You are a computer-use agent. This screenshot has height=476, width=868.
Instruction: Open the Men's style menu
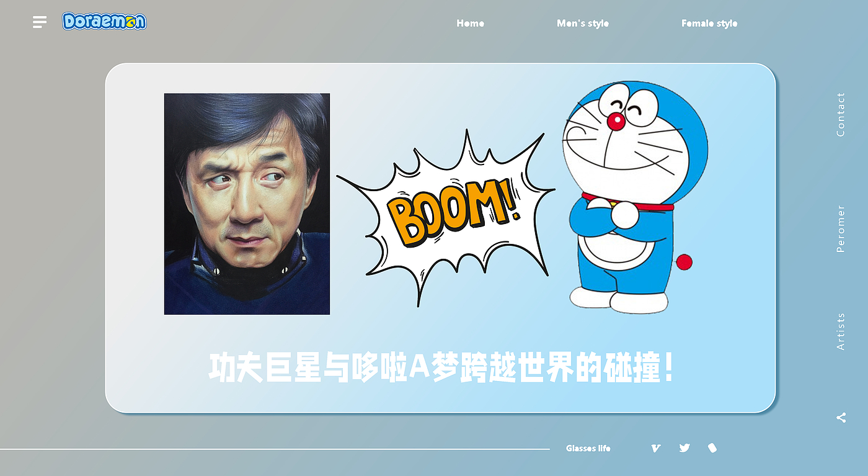(x=583, y=23)
